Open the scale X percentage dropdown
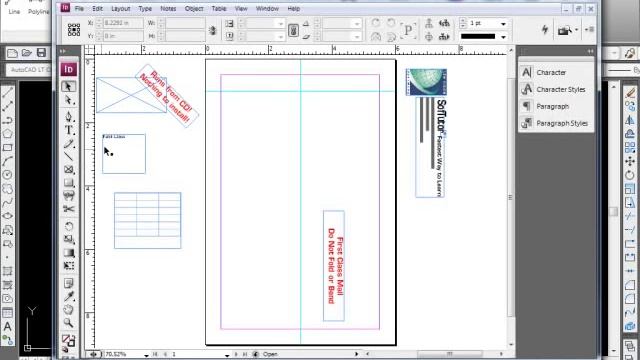Viewport: 640px width, 360px height. click(x=280, y=24)
